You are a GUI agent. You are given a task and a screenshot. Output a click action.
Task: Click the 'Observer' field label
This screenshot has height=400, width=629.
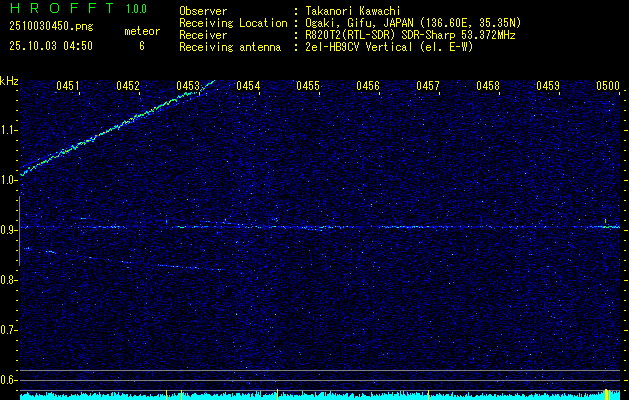pyautogui.click(x=203, y=11)
